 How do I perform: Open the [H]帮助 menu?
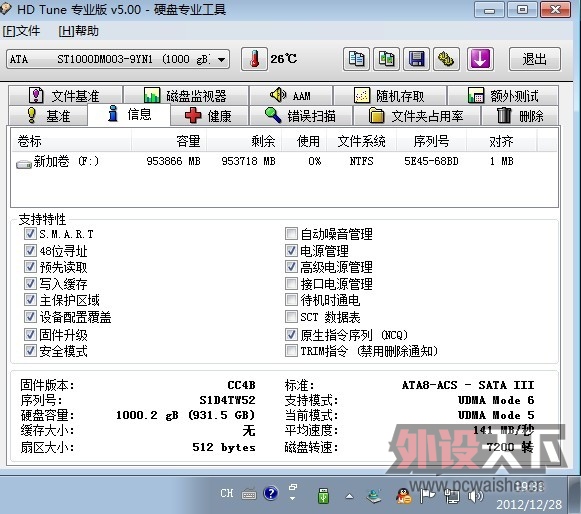(x=79, y=31)
